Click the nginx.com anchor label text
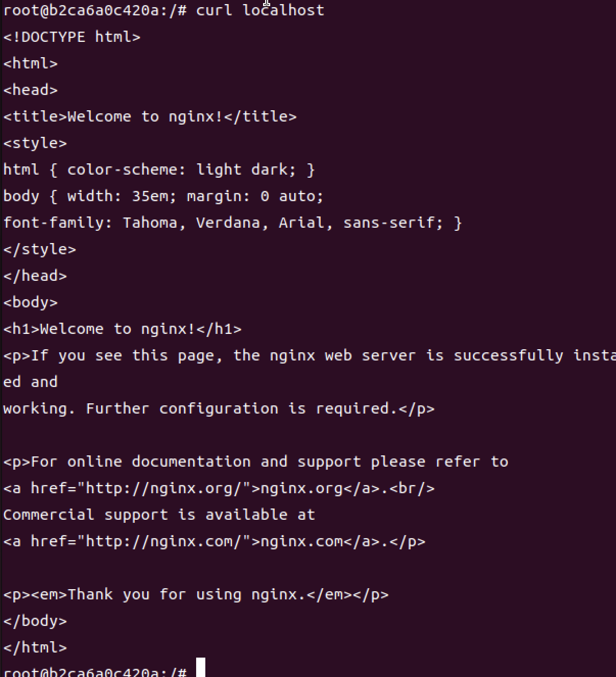The width and height of the screenshot is (616, 677). [301, 542]
